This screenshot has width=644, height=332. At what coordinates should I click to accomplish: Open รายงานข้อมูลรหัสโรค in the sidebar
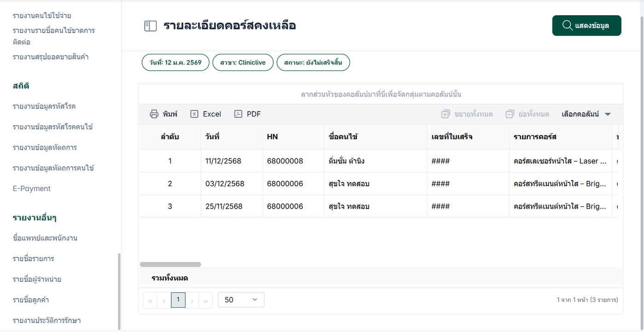(44, 106)
